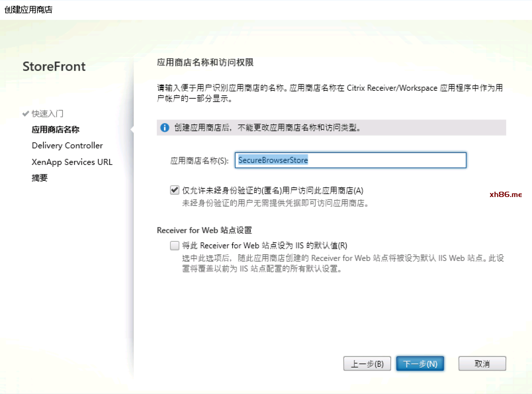Click the 将此 Receiver for Web 站点 label text
The width and height of the screenshot is (532, 394).
(x=264, y=245)
